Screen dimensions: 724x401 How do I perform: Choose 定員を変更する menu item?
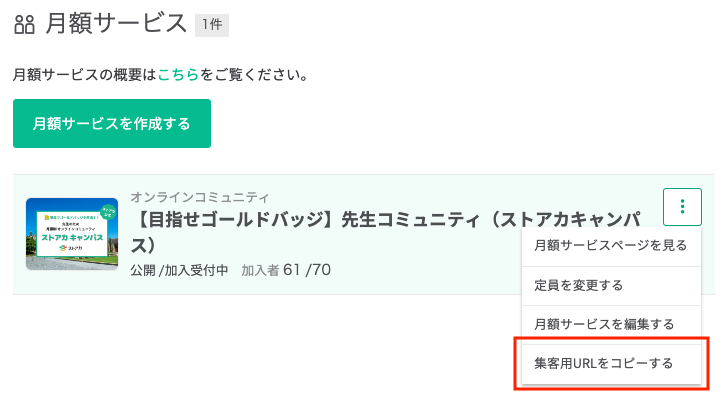[611, 286]
